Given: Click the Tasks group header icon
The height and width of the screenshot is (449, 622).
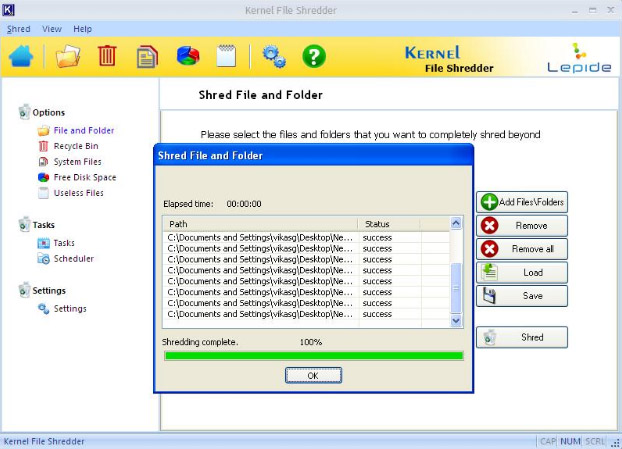Looking at the screenshot, I should point(24,224).
